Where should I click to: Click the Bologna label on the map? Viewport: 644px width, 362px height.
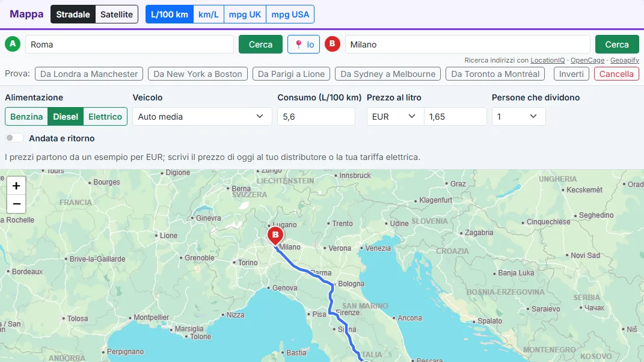[351, 283]
